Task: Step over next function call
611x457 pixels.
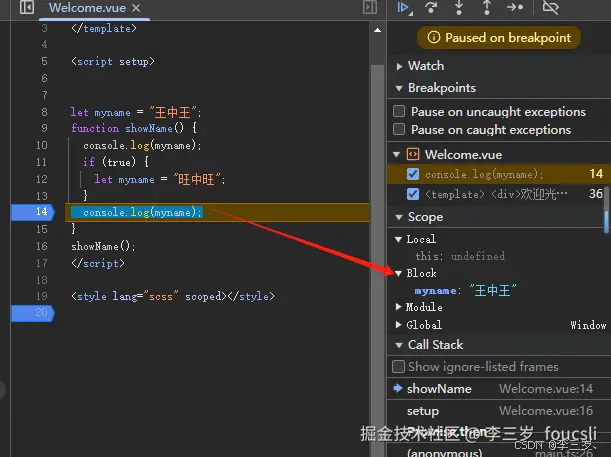Action: click(x=431, y=7)
